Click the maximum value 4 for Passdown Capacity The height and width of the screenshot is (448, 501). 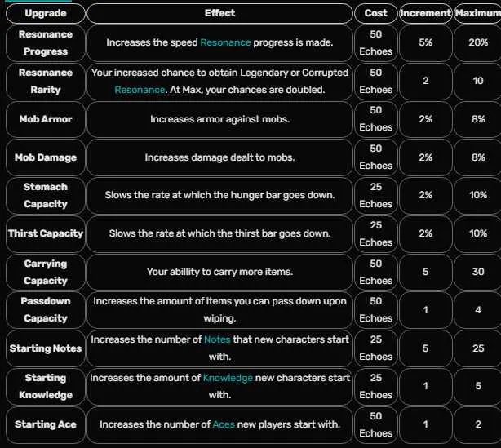(477, 309)
